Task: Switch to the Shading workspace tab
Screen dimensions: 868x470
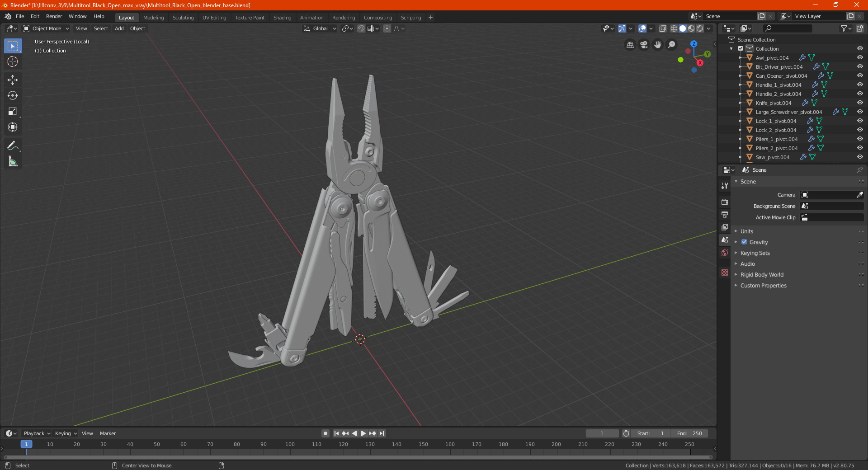Action: pyautogui.click(x=282, y=18)
